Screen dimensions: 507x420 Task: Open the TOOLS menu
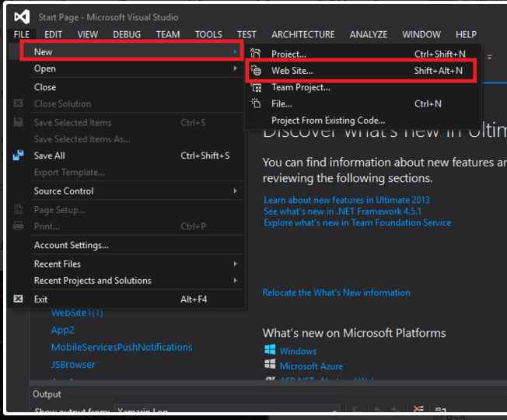click(x=208, y=34)
